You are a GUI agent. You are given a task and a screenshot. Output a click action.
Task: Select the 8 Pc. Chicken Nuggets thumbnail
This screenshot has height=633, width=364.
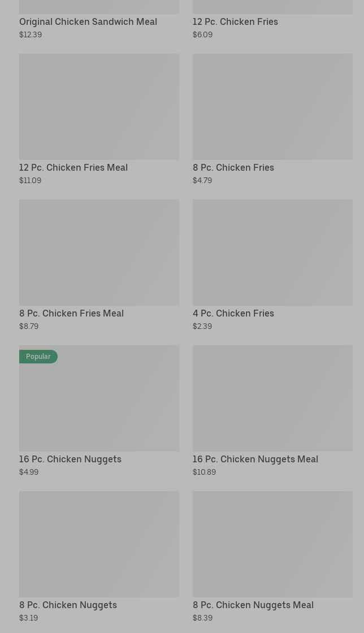click(x=99, y=544)
